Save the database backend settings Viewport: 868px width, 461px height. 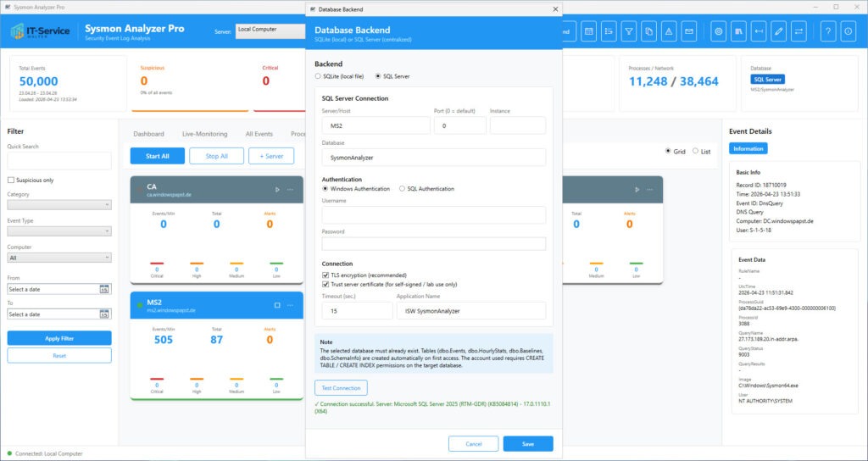click(527, 444)
